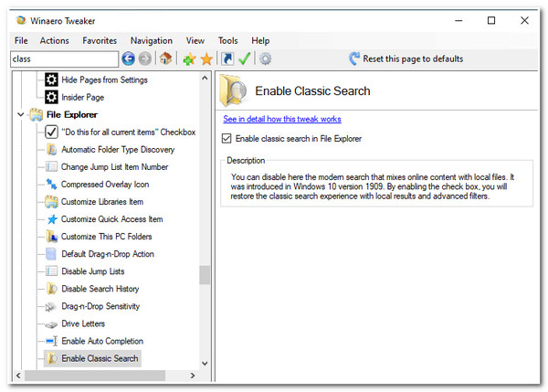
Task: Add this page to favorites (green plus star)
Action: pos(189,59)
